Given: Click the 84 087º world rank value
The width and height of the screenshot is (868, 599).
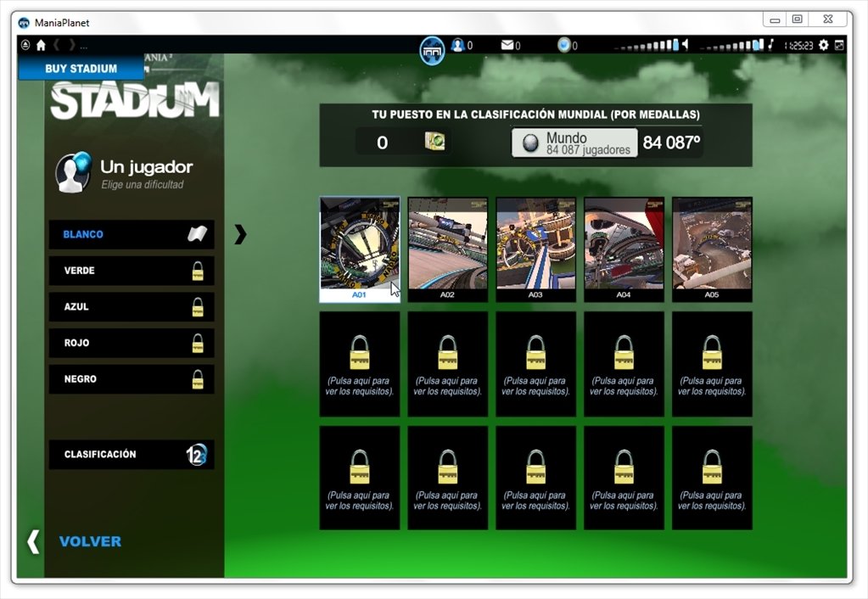Looking at the screenshot, I should pos(671,143).
